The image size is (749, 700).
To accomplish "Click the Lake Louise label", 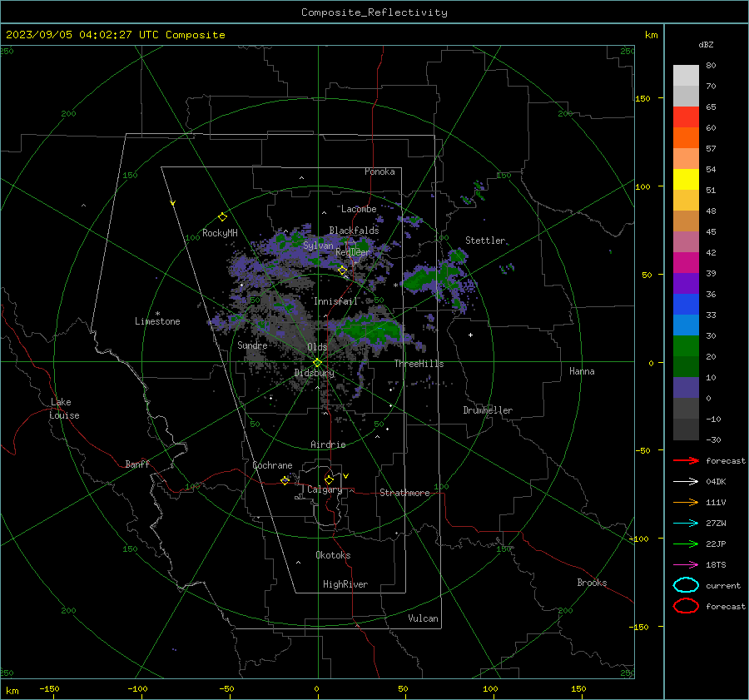I will pos(64,409).
